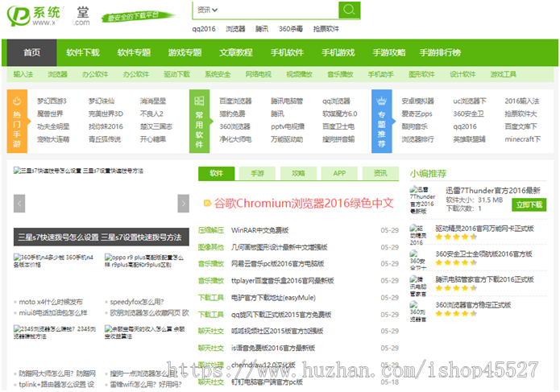Screen dimensions: 560x392
Task: Select the 软件 tab
Action: [217, 173]
